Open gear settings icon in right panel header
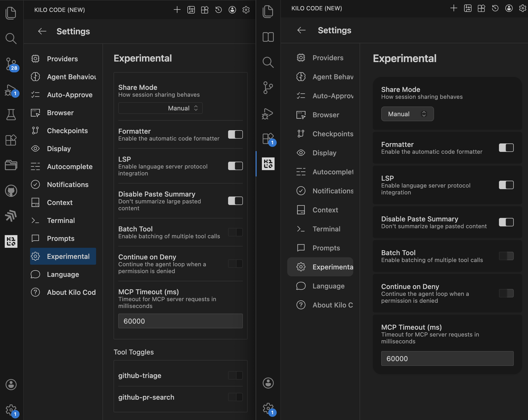Viewport: 528px width, 420px height. point(522,8)
